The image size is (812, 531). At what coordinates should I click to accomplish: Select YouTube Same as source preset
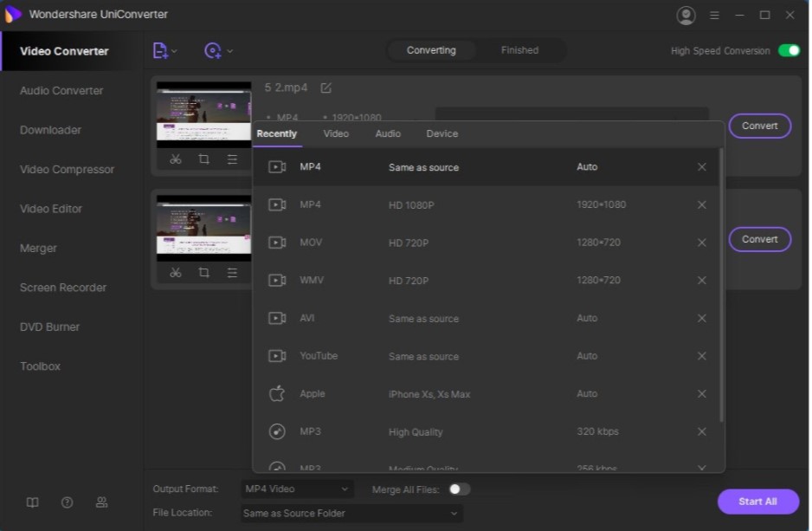(x=486, y=356)
